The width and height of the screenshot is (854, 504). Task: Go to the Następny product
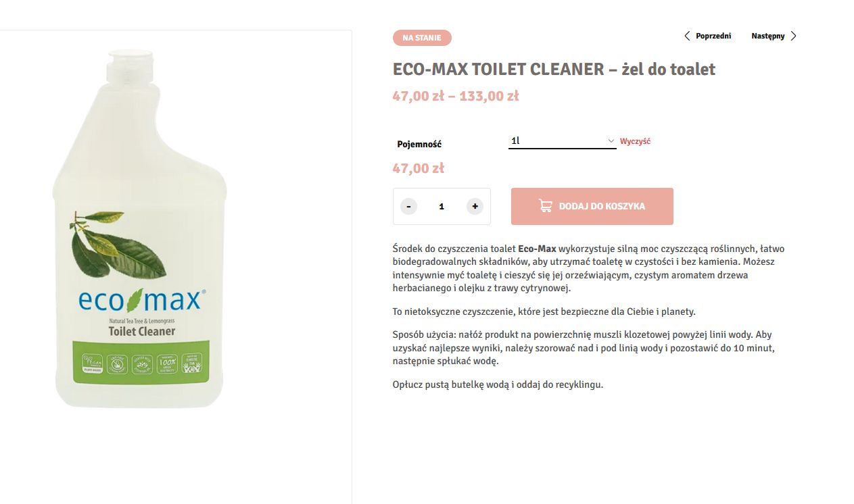(767, 36)
